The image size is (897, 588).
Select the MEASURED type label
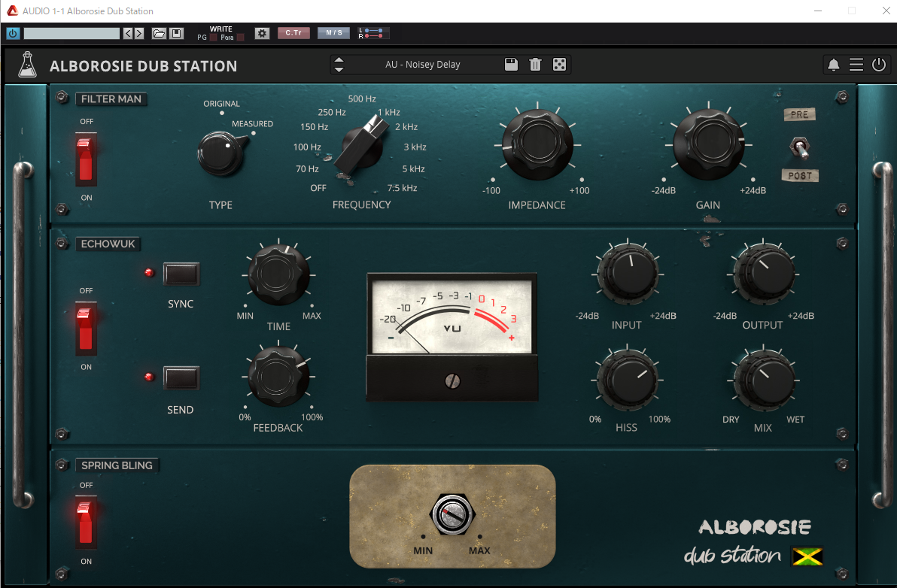(x=252, y=123)
